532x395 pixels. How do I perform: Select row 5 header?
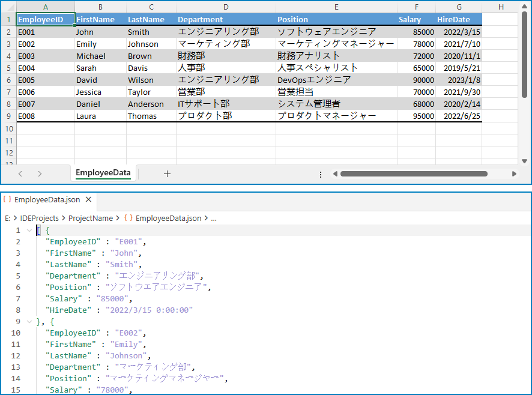click(8, 68)
